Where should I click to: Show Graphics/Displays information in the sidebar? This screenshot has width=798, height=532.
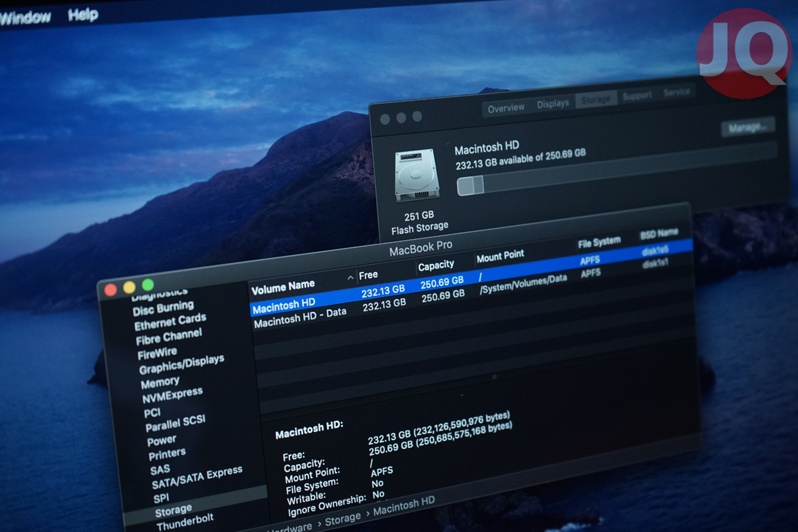pyautogui.click(x=182, y=364)
